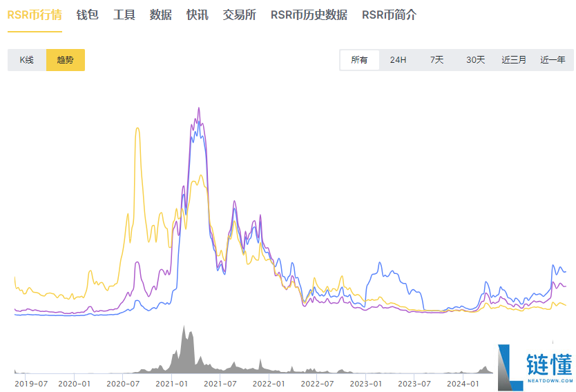
Task: Select the 趋势 chart mode
Action: coord(66,60)
